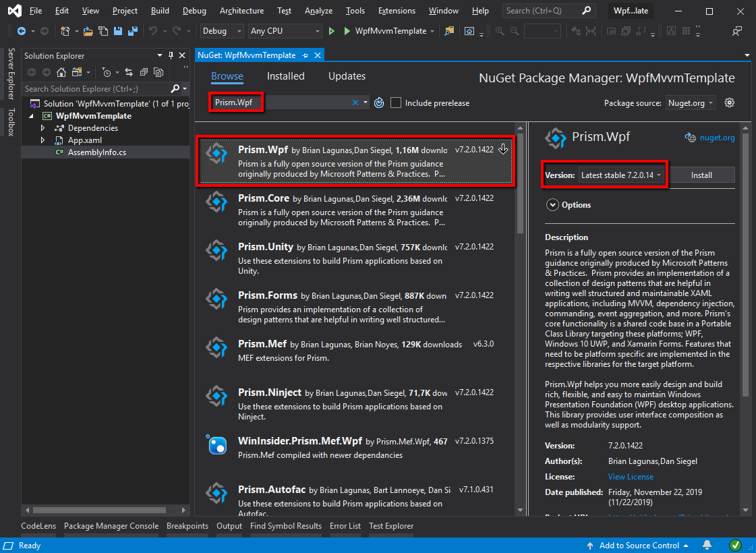Open the Toolbox side tab
This screenshot has height=553, width=756.
tap(11, 122)
